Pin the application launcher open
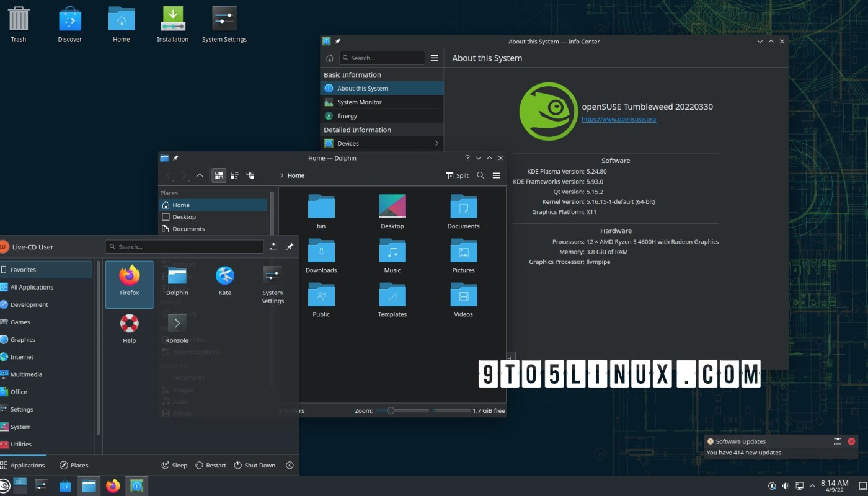 pos(290,247)
